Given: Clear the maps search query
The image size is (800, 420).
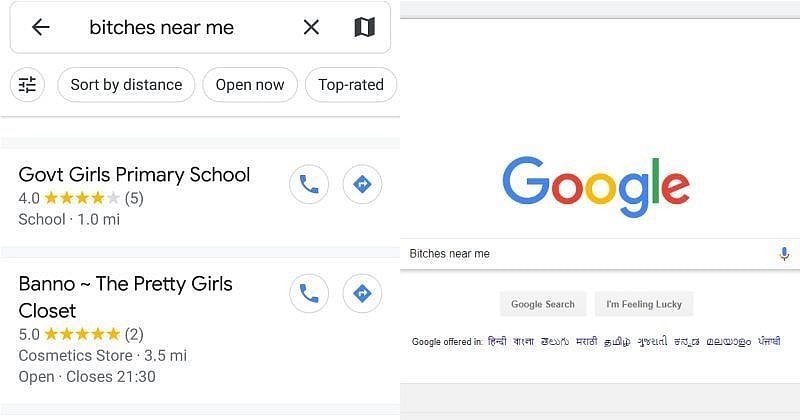Looking at the screenshot, I should [x=311, y=28].
